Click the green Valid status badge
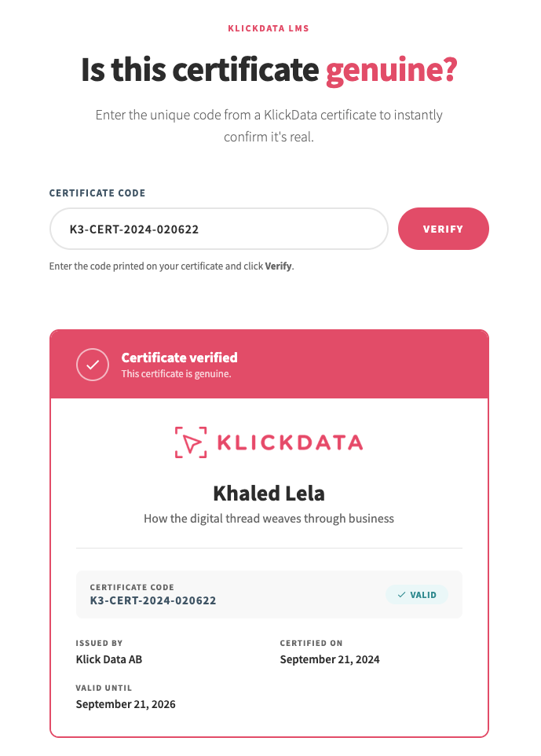The width and height of the screenshot is (541, 756). (x=417, y=595)
